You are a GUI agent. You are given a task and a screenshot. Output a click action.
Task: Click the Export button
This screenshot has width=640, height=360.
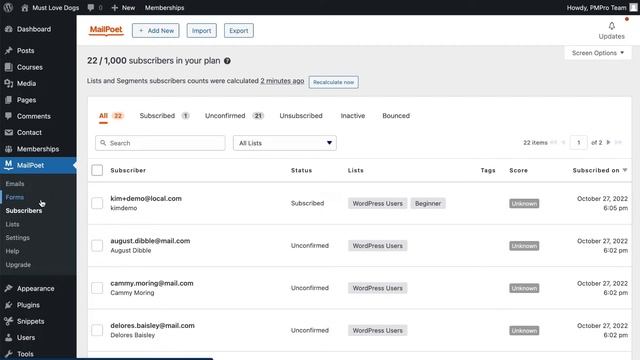pyautogui.click(x=239, y=31)
